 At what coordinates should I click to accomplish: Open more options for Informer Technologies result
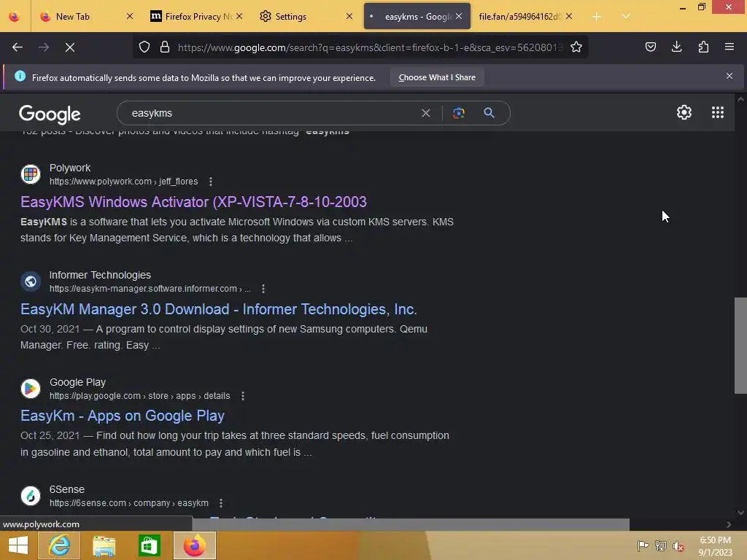click(263, 289)
